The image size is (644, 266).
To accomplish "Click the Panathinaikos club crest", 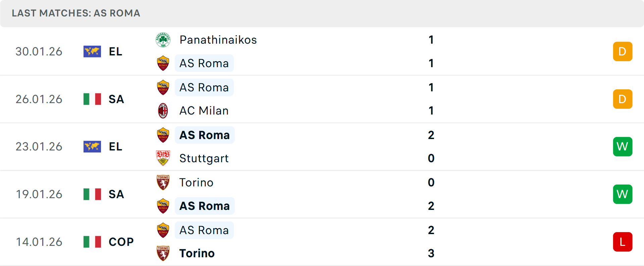I will point(163,39).
